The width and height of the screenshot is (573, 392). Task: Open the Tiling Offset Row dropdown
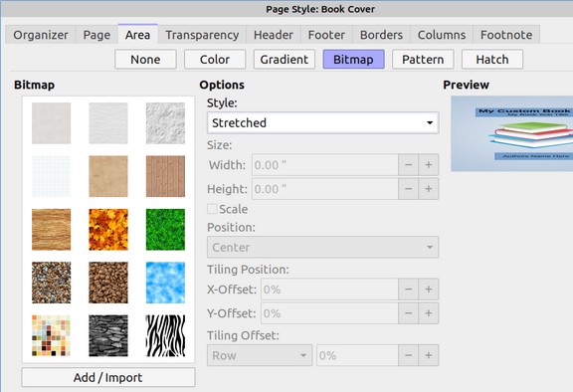(260, 355)
